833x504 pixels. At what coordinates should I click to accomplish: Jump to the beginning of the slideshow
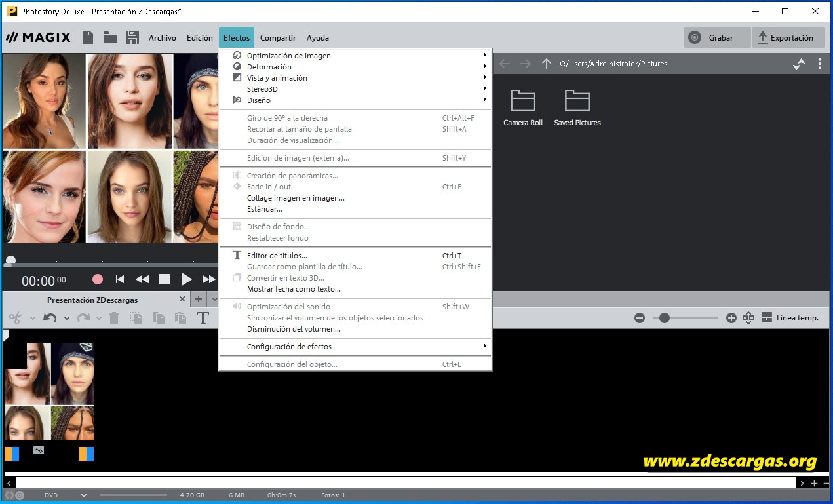pos(120,279)
